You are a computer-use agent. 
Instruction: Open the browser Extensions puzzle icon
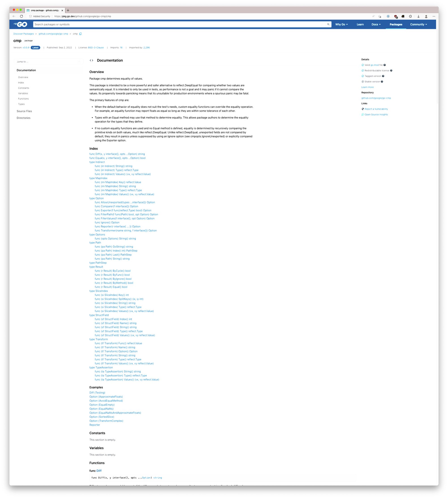(410, 16)
